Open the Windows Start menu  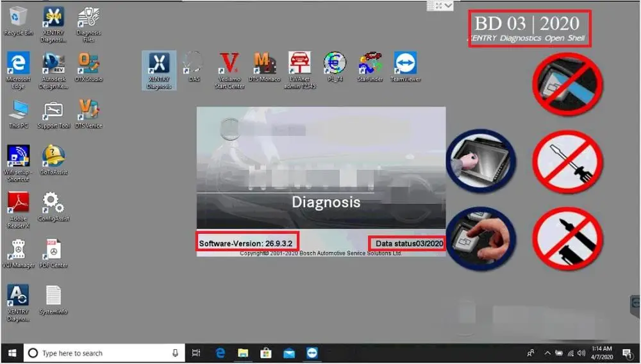(x=12, y=353)
